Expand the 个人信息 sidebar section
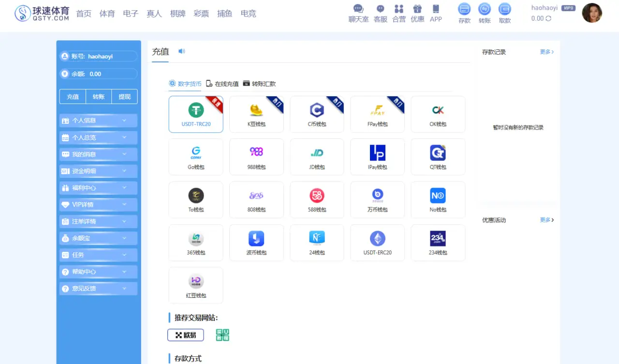The width and height of the screenshot is (619, 364). click(x=98, y=120)
